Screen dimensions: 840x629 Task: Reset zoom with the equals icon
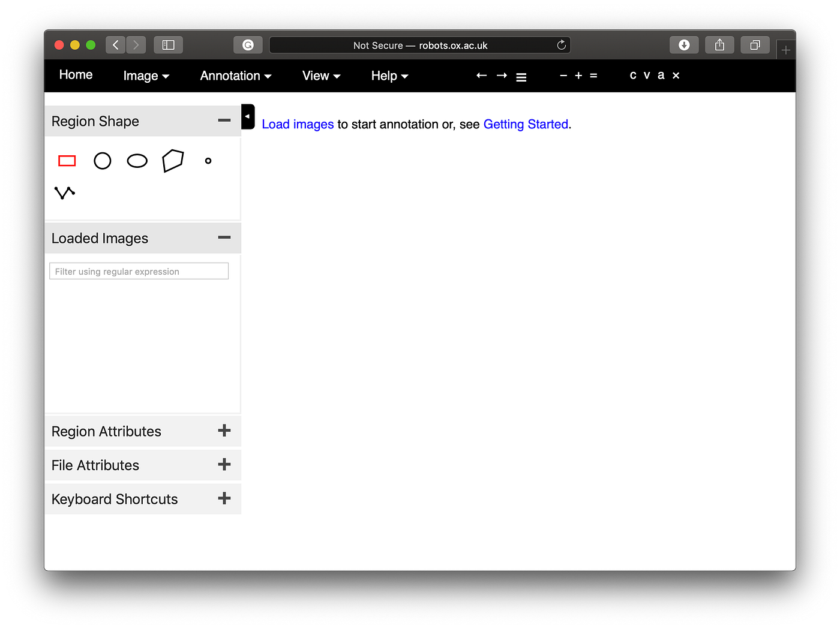point(593,76)
